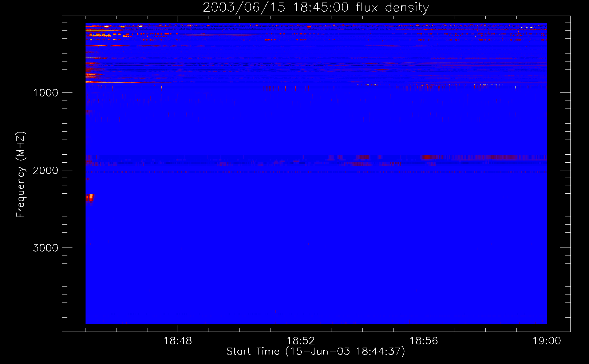Click the 2000 frequency tick label
Viewport: 589px width, 364px height.
46,170
